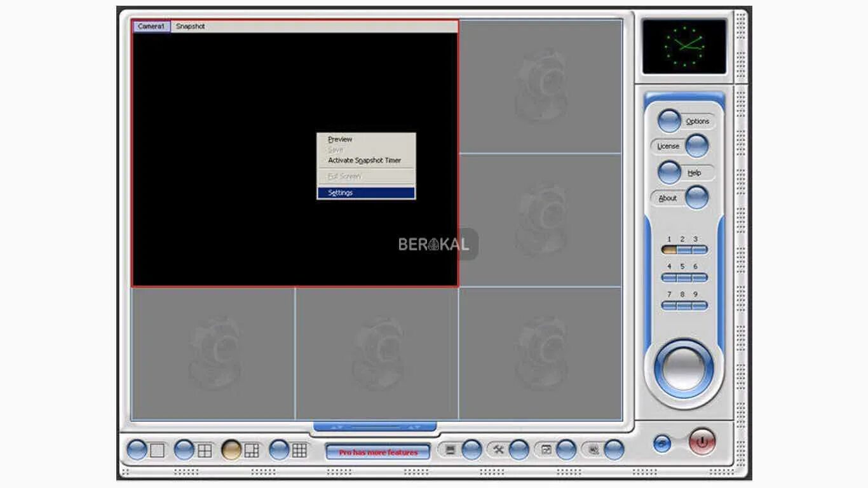868x488 pixels.
Task: Select camera 9 toggle button
Action: [x=699, y=306]
